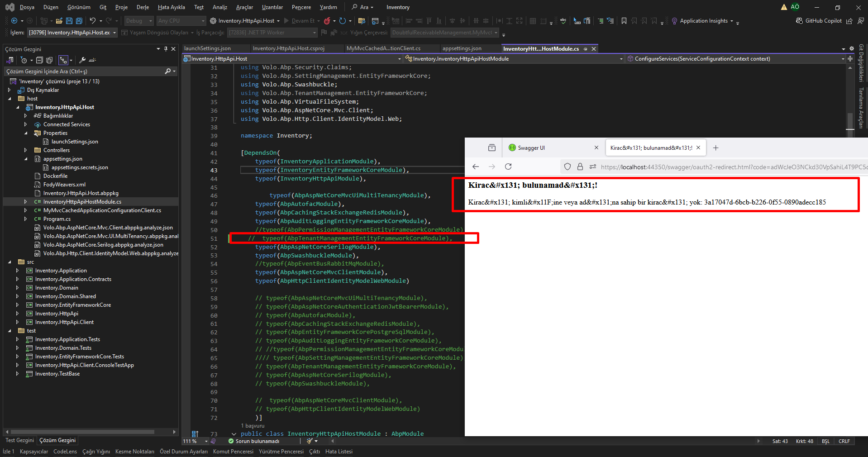The image size is (868, 457).
Task: Click the Undo icon in toolbar
Action: [92, 21]
